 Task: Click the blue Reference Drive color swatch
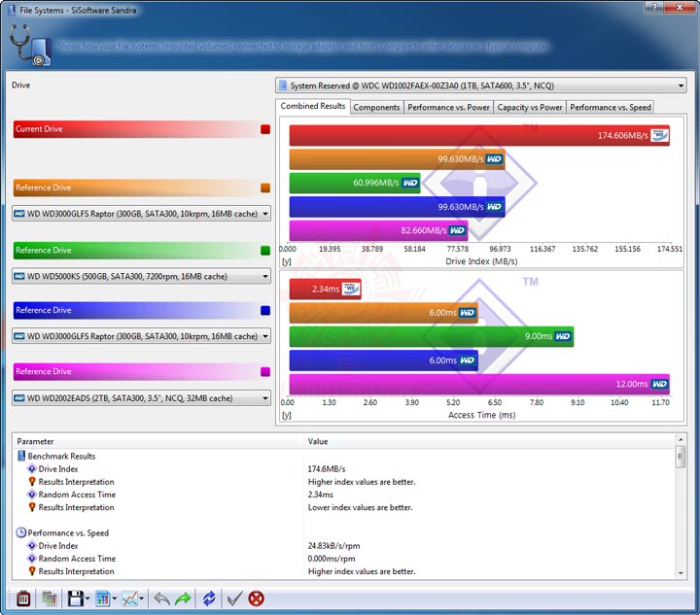(x=265, y=311)
